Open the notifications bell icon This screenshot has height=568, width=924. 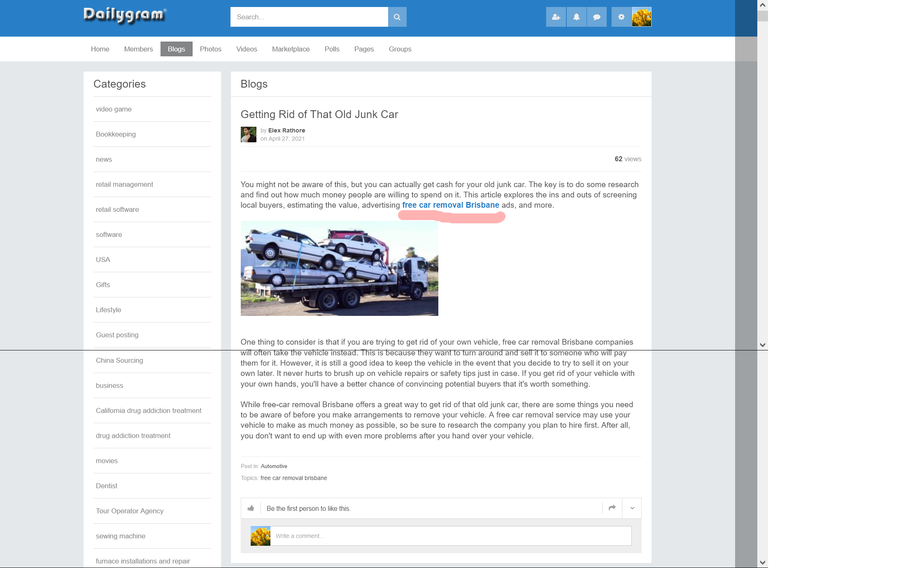(576, 17)
